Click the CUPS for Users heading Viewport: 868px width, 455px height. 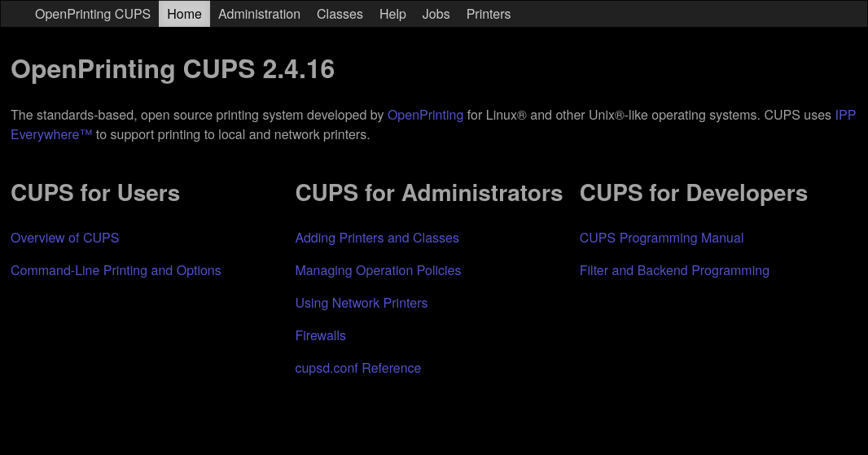click(x=95, y=193)
